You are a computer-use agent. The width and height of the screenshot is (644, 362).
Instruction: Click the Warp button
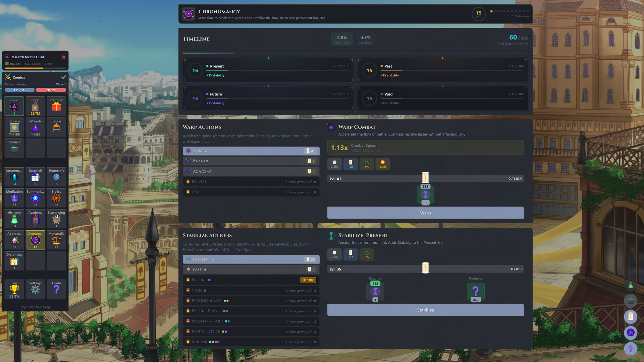(425, 213)
